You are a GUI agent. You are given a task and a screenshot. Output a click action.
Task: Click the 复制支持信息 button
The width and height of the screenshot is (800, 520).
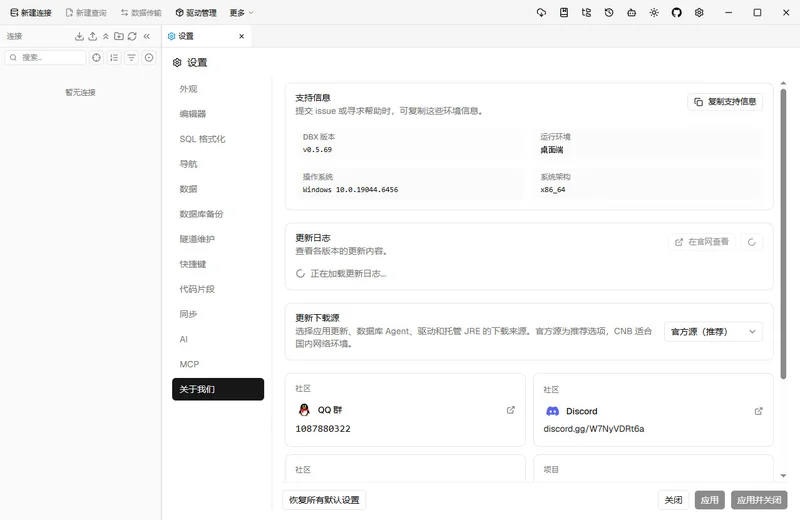tap(725, 102)
